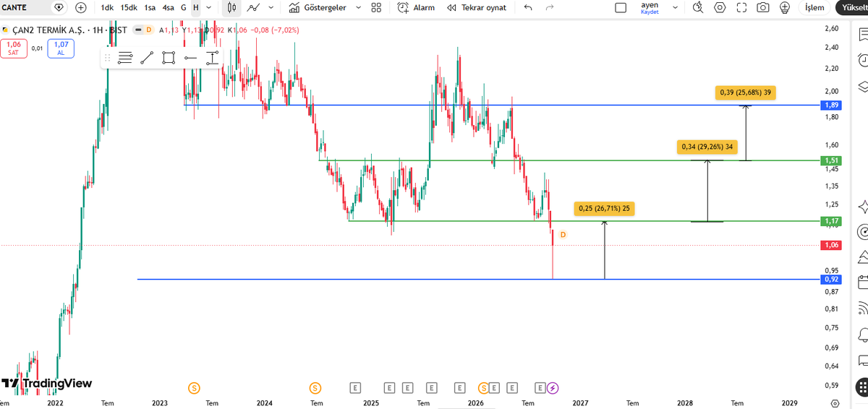Viewport: 868px width, 409px height.
Task: Click the 1,07 AL buy button
Action: point(61,48)
